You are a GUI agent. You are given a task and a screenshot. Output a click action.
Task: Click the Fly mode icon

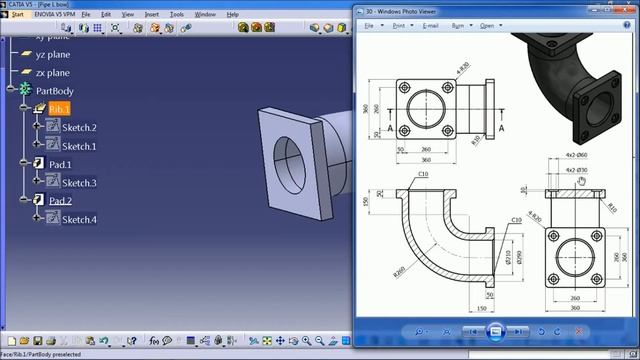click(x=253, y=341)
